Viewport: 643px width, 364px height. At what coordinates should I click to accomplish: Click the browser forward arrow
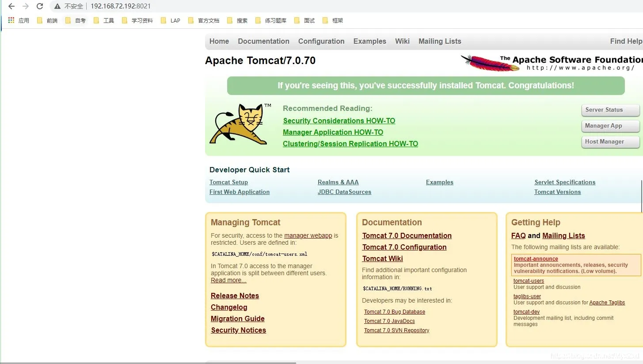coord(26,6)
